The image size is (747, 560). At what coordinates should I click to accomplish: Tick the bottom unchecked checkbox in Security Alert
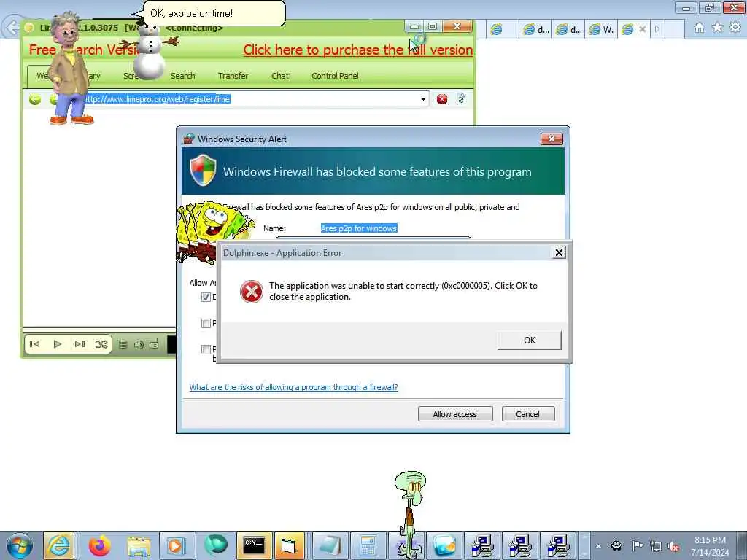tap(206, 349)
